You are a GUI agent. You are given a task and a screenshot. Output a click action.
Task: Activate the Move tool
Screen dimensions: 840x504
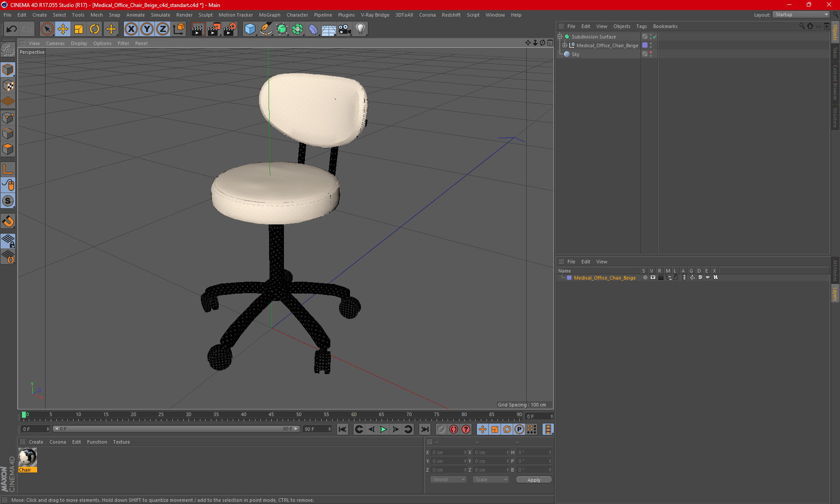point(63,29)
